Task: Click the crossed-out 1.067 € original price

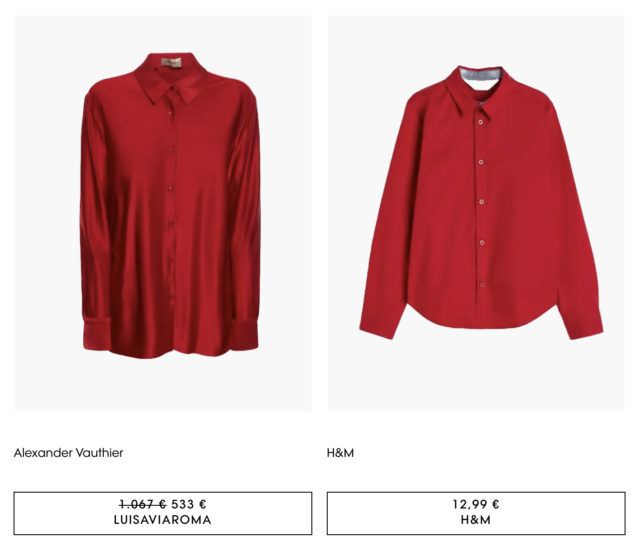Action: coord(143,504)
